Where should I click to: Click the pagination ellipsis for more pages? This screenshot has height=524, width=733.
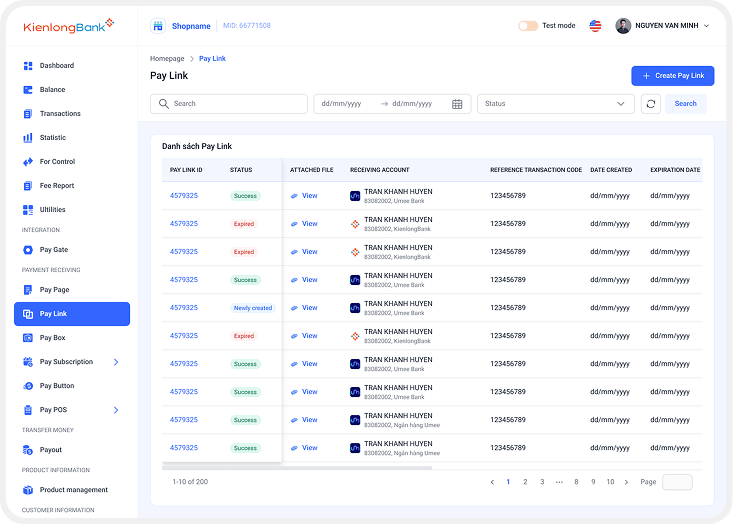559,482
